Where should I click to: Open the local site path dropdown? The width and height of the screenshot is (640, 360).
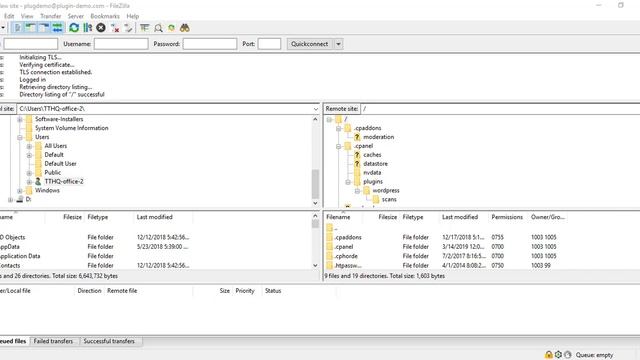[316, 109]
